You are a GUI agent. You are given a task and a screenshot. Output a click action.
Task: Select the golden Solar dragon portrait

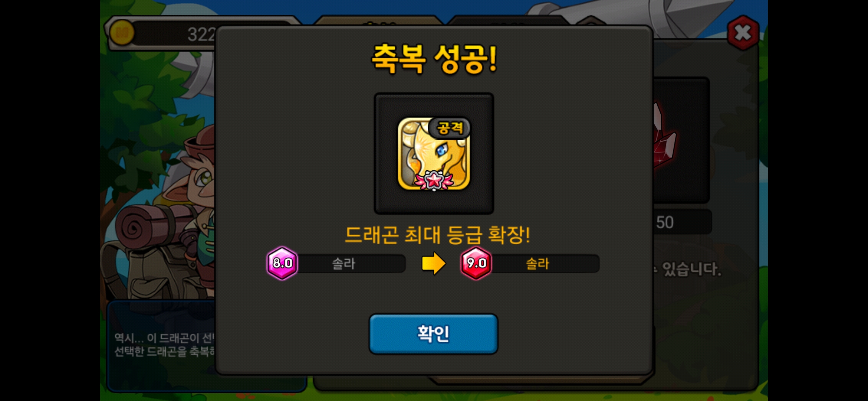pyautogui.click(x=434, y=154)
